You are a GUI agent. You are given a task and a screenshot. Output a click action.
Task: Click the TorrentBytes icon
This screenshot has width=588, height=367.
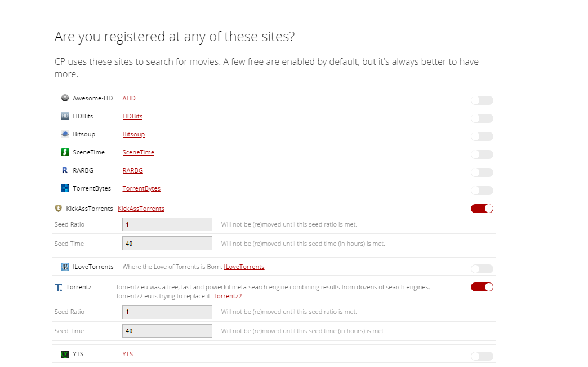[65, 188]
